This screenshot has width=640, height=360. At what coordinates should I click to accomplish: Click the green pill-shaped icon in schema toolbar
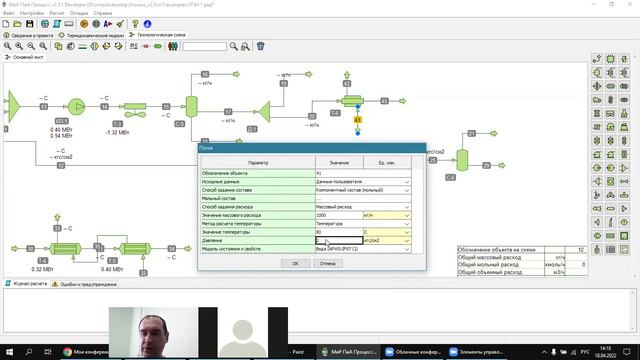158,46
